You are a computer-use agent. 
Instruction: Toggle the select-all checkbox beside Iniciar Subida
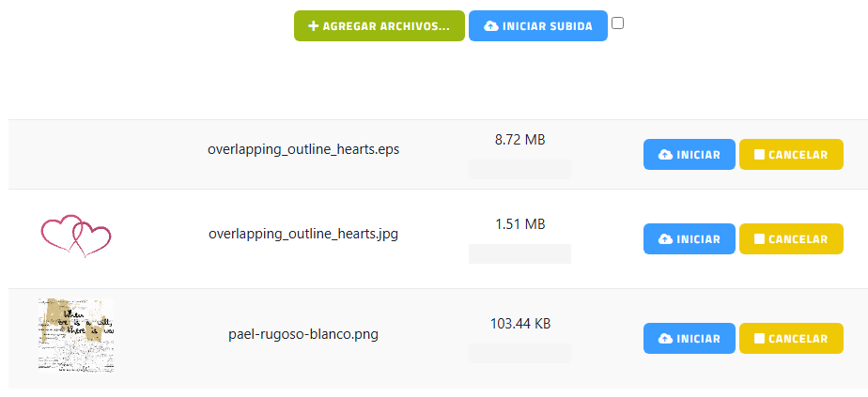coord(617,23)
